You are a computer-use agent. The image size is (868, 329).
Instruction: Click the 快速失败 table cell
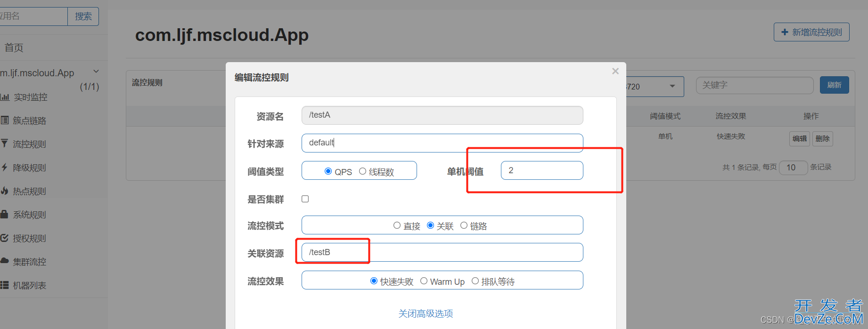[731, 136]
